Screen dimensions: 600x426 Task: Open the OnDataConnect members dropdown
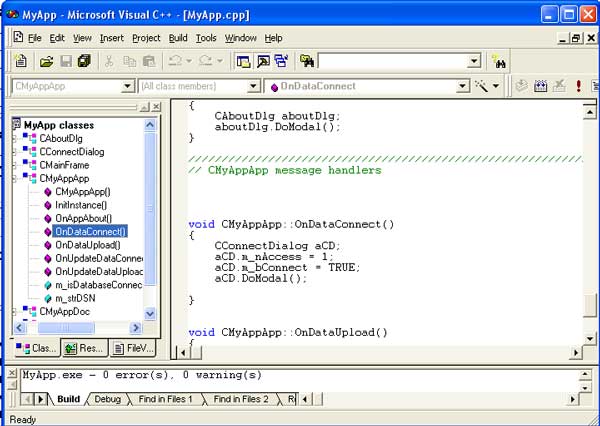pyautogui.click(x=462, y=86)
